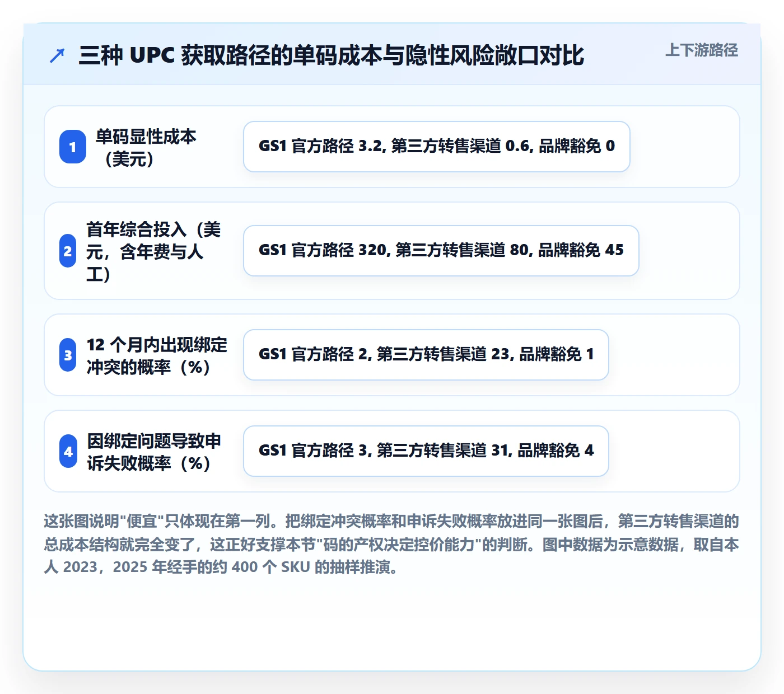
Task: Click the footnote paragraph starting 这张图说明
Action: [392, 544]
